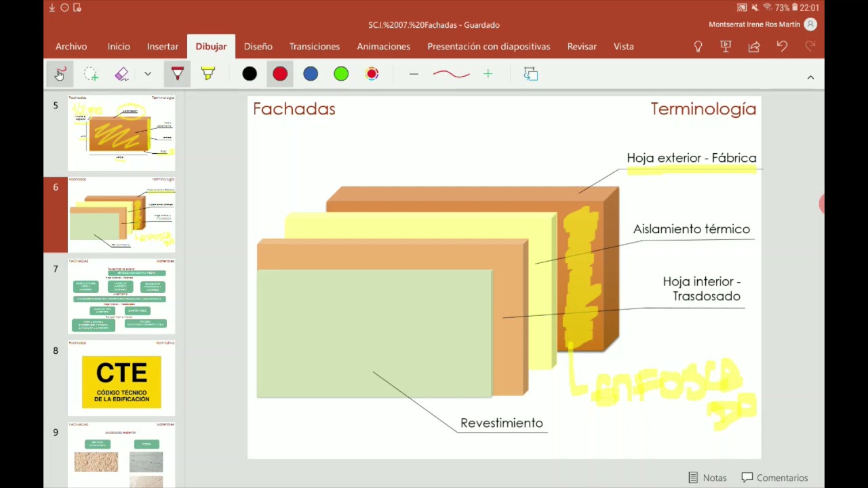868x488 pixels.
Task: Choose the red ink color
Action: pos(280,74)
